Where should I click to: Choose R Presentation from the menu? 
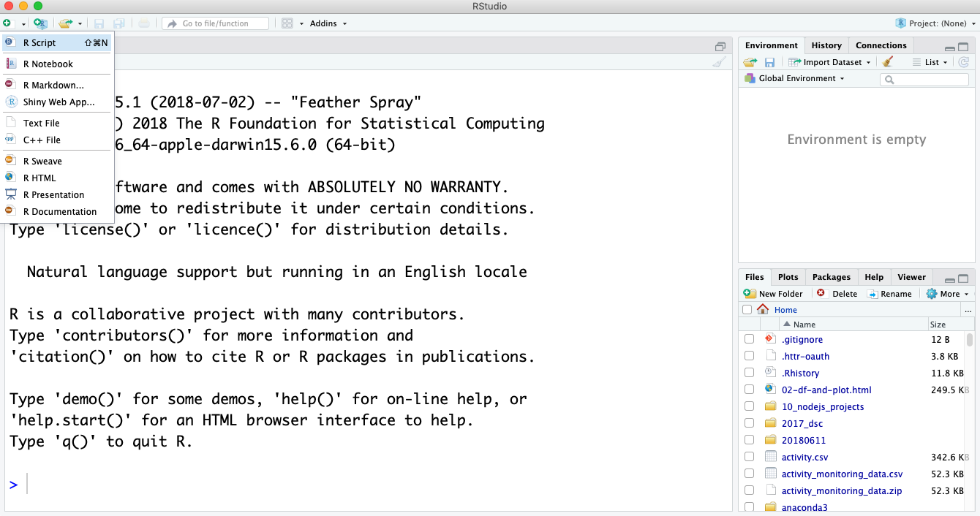click(x=57, y=194)
